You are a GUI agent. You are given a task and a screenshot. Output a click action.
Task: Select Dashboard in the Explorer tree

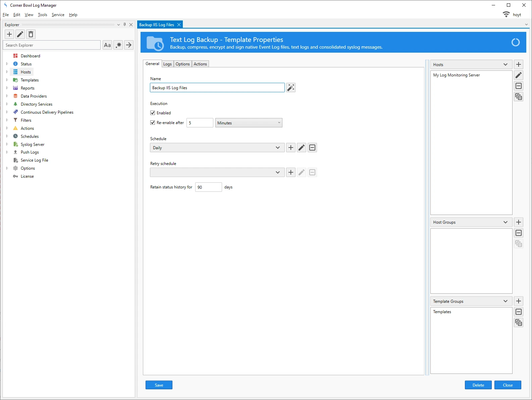coord(30,56)
